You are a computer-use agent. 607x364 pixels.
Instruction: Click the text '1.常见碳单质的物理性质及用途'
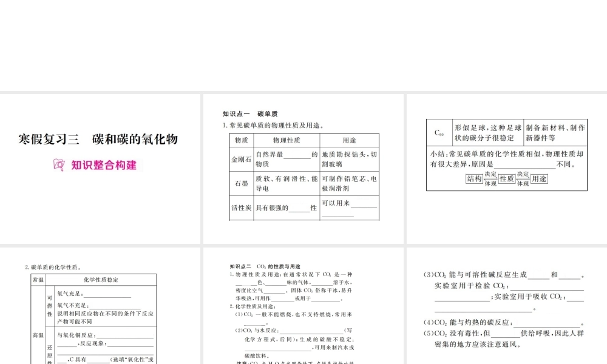click(273, 126)
